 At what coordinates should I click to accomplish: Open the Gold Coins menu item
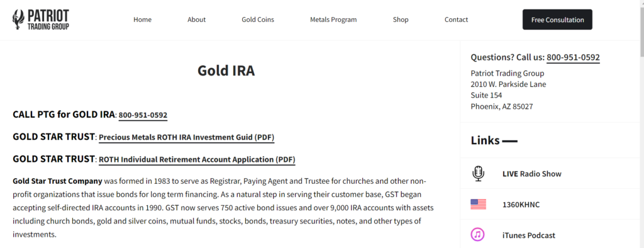tap(258, 20)
